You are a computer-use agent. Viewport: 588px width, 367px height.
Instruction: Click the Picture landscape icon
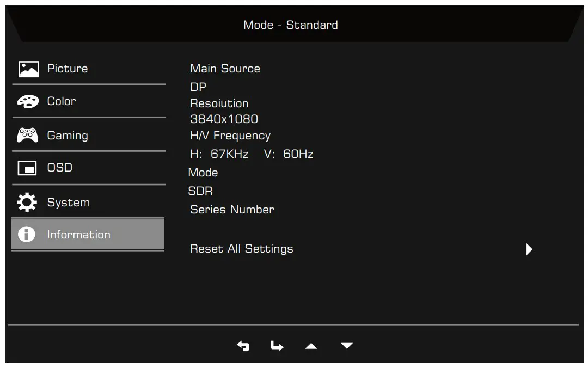click(x=28, y=69)
